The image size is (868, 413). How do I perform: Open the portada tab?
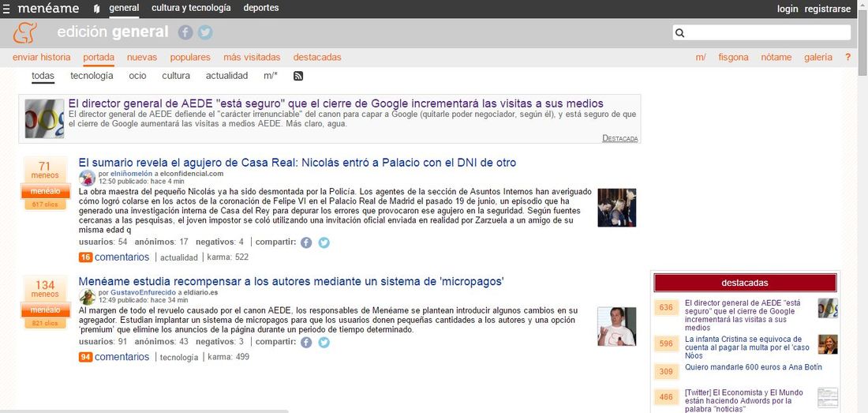[99, 57]
